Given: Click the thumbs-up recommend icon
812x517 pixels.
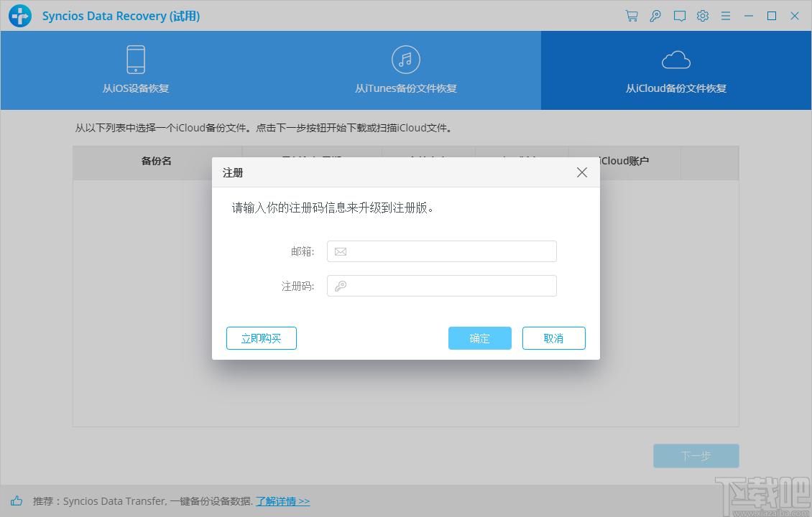Looking at the screenshot, I should coord(17,500).
